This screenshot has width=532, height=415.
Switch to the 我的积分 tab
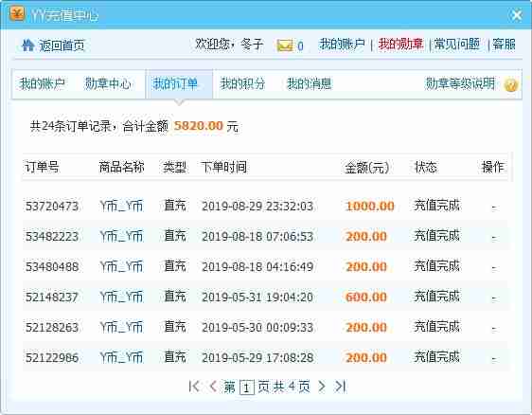coord(242,83)
